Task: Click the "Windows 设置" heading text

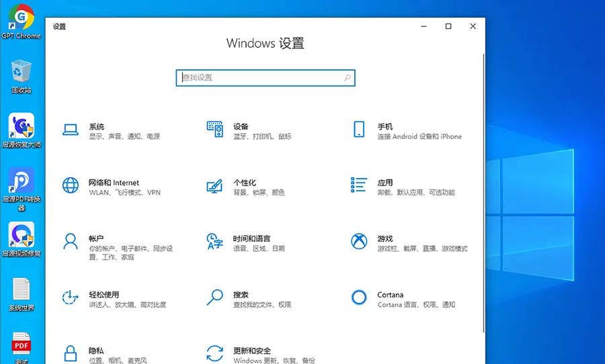Action: click(266, 43)
